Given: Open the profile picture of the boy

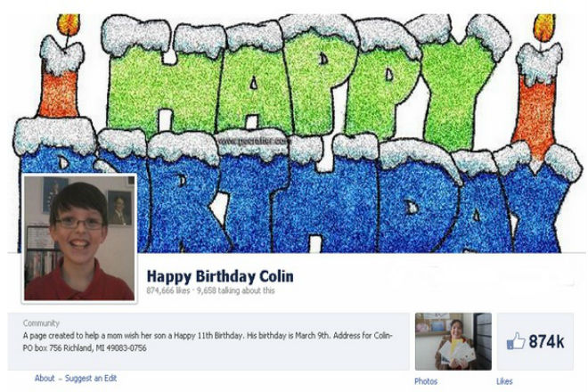Looking at the screenshot, I should pos(79,238).
